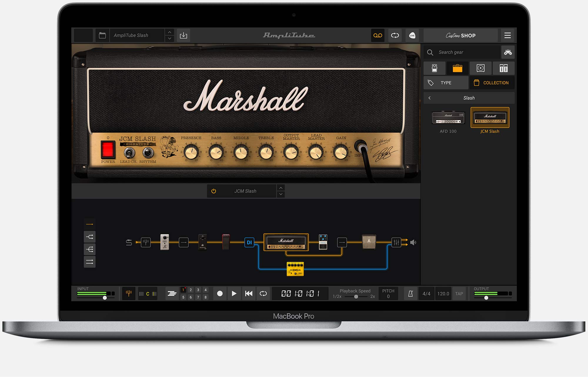This screenshot has height=377, width=588.
Task: Click the output speaker icon in the chain
Action: [413, 242]
